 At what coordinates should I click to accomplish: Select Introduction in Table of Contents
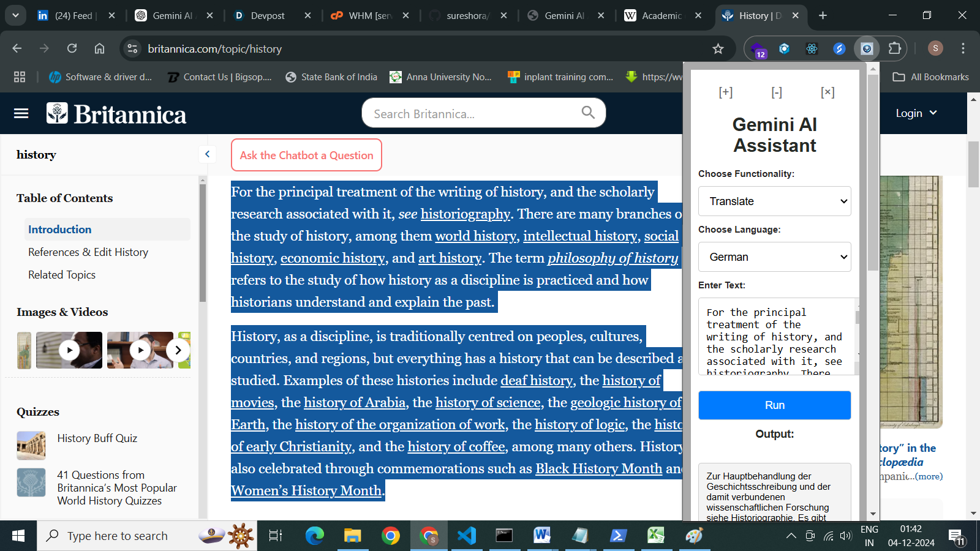coord(107,229)
